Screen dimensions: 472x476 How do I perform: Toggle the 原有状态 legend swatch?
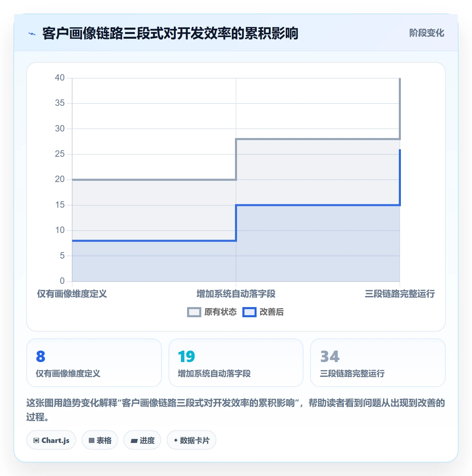(194, 312)
